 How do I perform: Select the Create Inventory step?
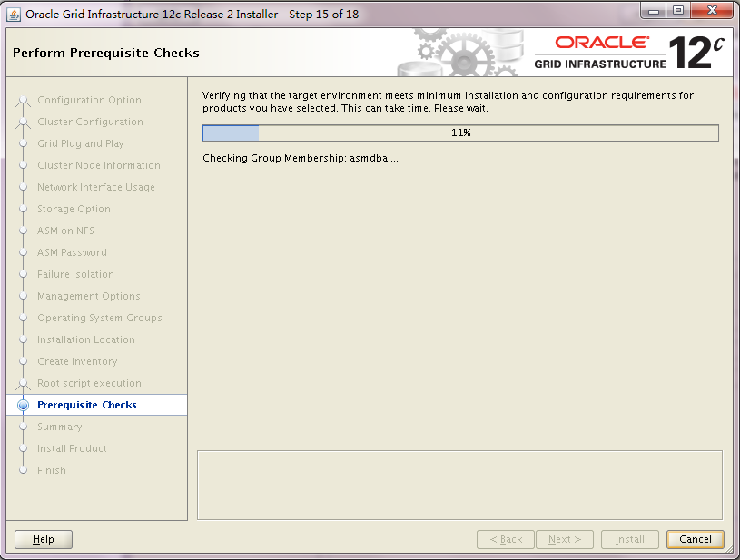click(77, 361)
